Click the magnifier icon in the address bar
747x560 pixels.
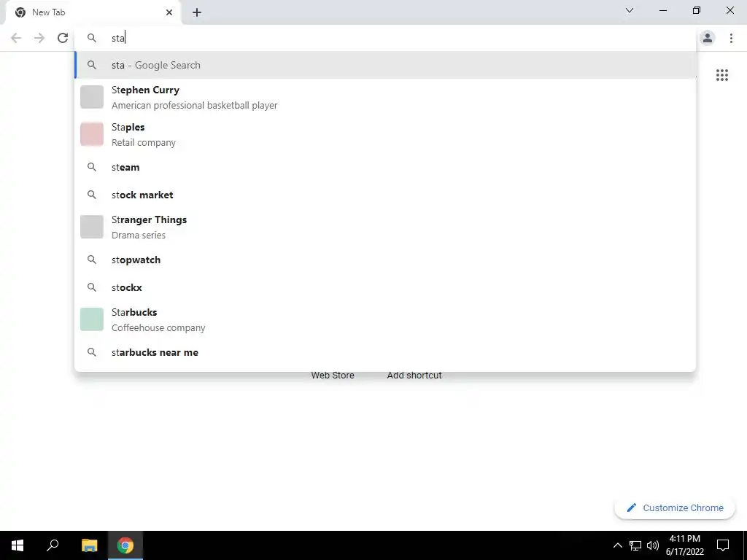(x=92, y=38)
